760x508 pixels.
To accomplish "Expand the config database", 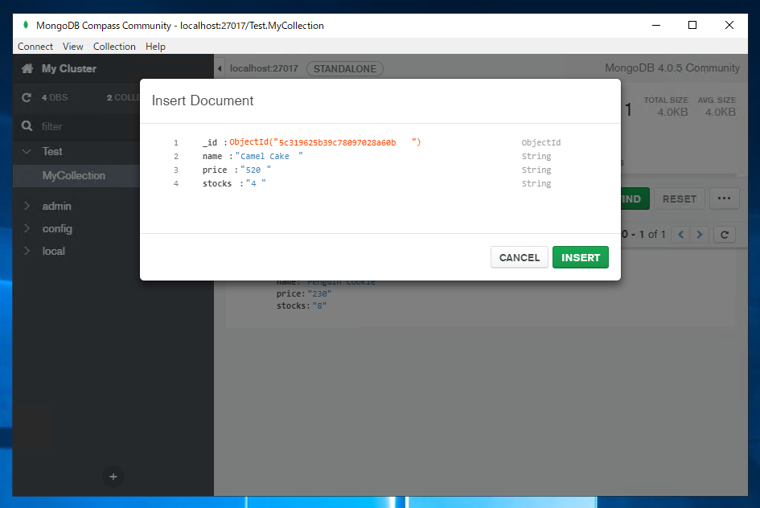I will click(27, 228).
